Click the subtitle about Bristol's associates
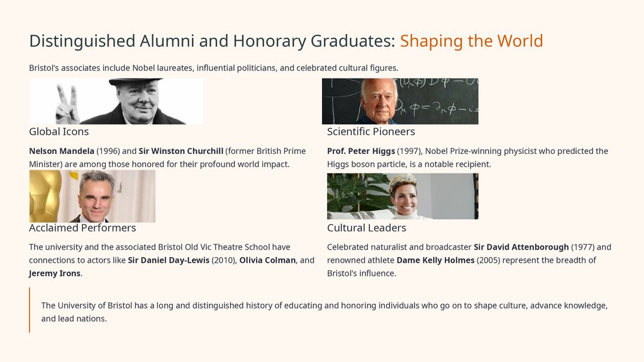 tap(214, 68)
